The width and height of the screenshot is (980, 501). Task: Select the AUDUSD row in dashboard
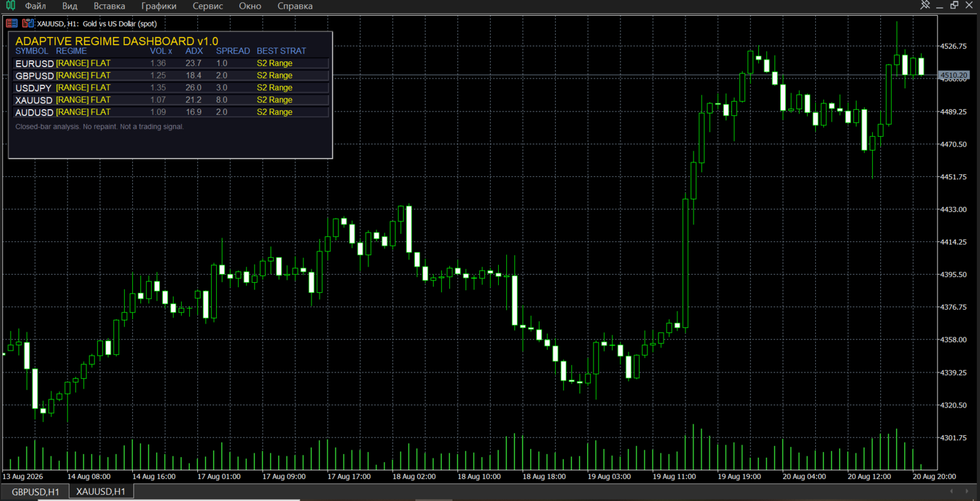click(170, 112)
